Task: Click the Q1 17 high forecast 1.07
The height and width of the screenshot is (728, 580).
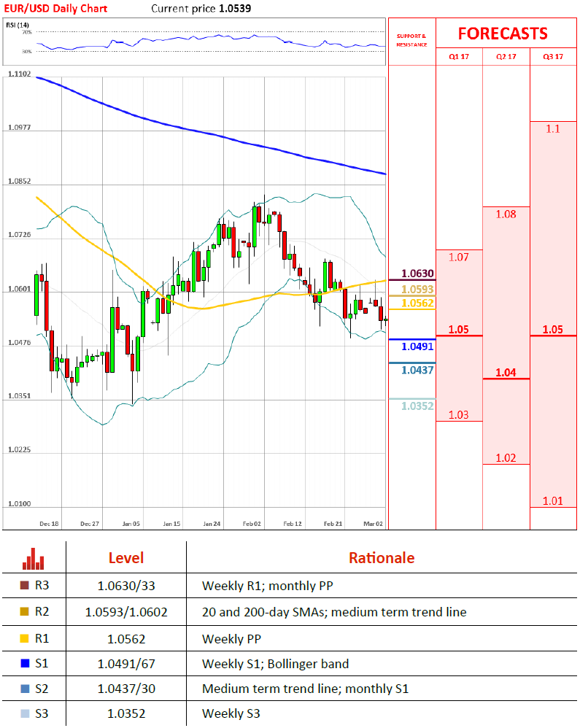Action: [459, 257]
